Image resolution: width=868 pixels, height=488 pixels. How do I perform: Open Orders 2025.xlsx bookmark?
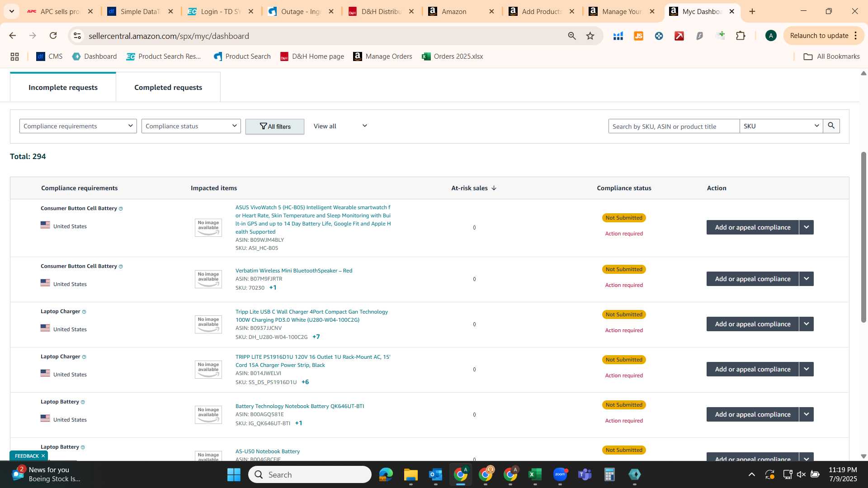452,56
